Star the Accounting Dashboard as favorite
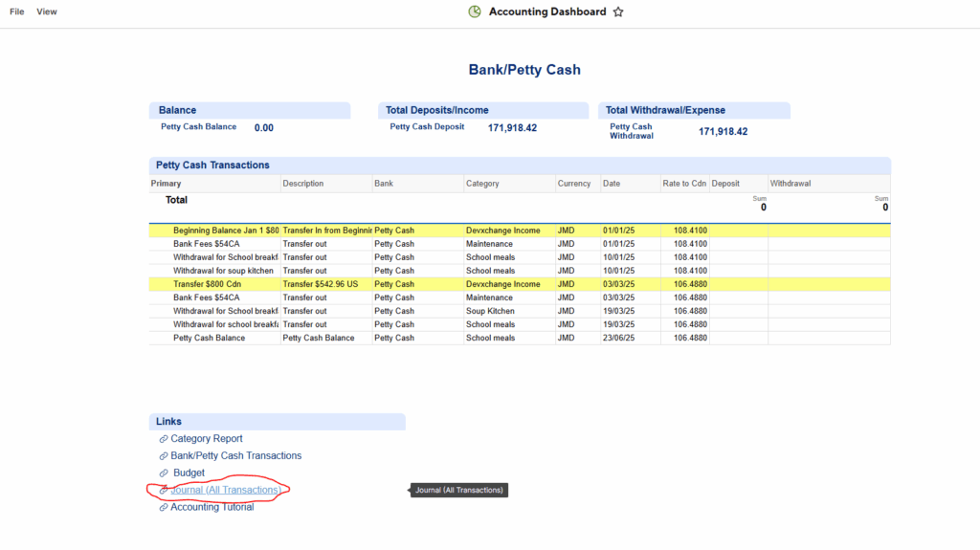980x550 pixels. 618,11
